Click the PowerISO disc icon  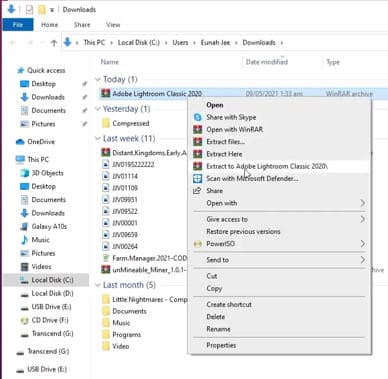pos(198,244)
